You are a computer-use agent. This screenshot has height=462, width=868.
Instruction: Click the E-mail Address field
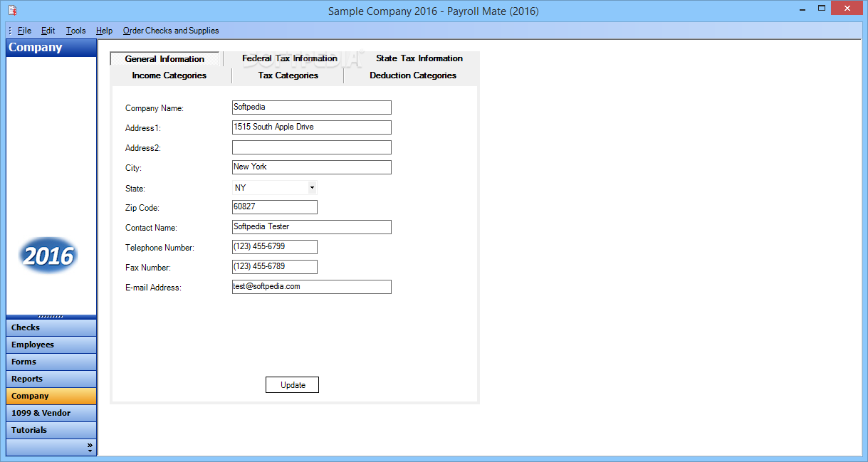tap(312, 287)
